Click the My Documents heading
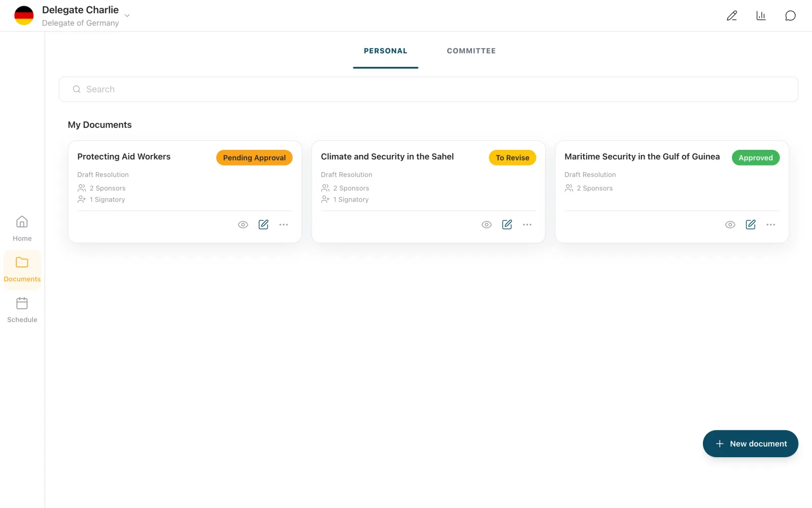812x508 pixels. (x=100, y=125)
